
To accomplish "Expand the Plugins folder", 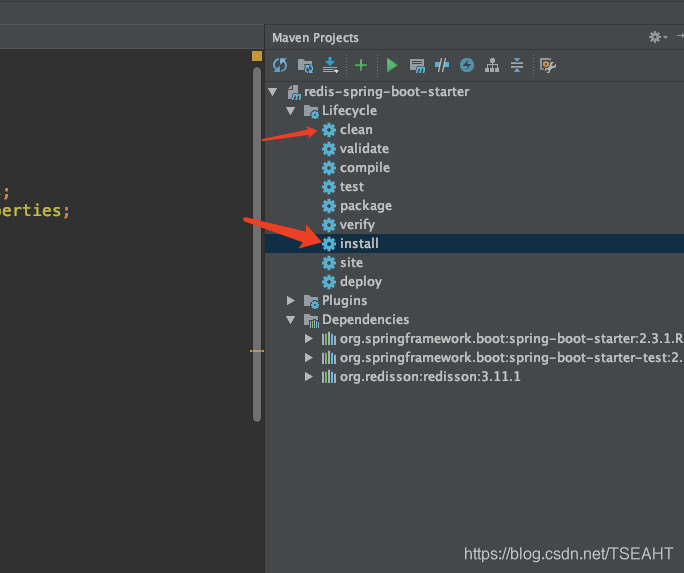I will (291, 300).
